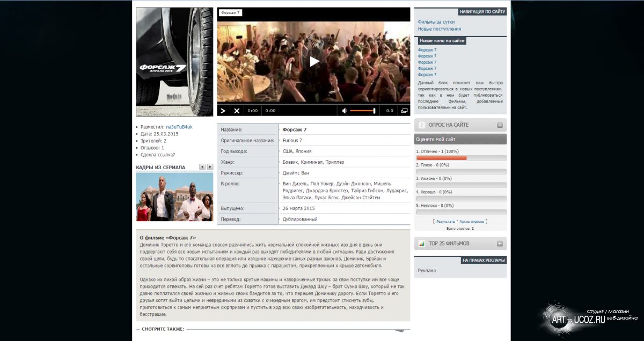Click the Дублированный translation value

pos(300,219)
